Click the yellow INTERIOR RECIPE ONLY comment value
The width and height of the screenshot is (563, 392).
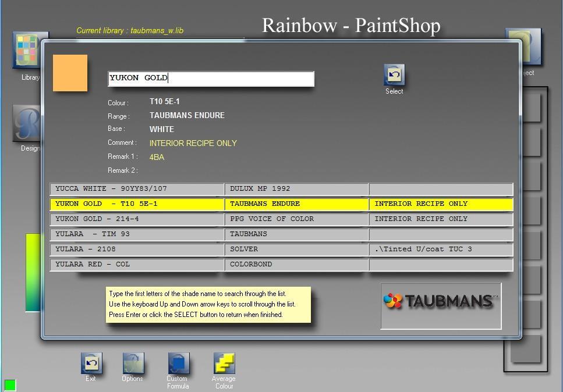193,143
